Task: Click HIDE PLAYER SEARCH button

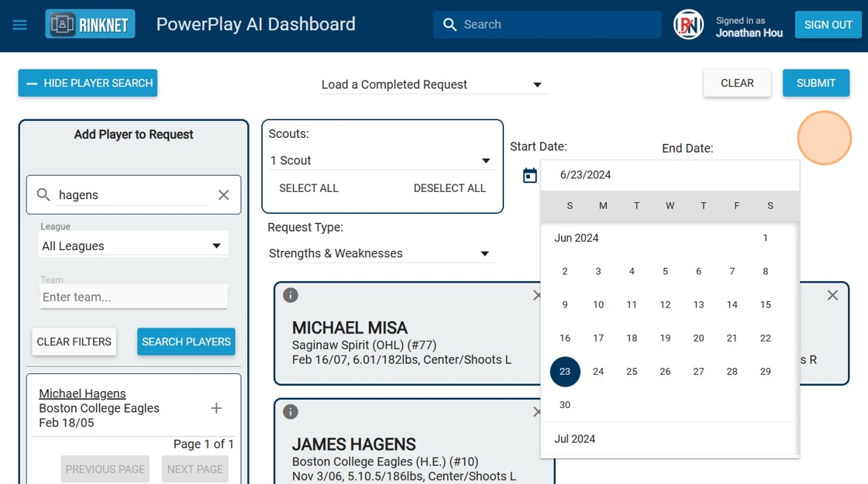Action: 88,83
